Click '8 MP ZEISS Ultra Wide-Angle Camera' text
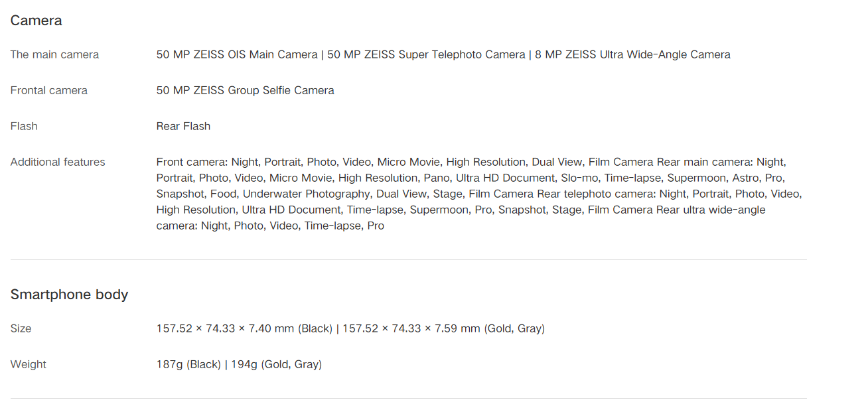The height and width of the screenshot is (410, 868). (x=632, y=54)
